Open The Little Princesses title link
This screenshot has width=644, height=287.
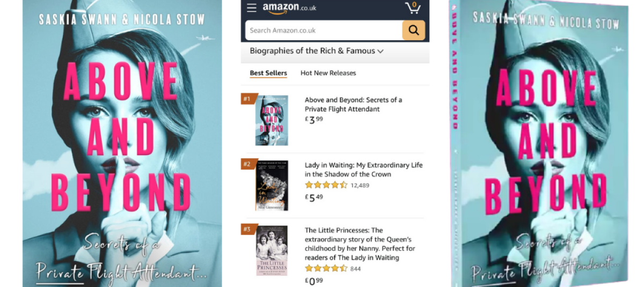click(x=360, y=244)
